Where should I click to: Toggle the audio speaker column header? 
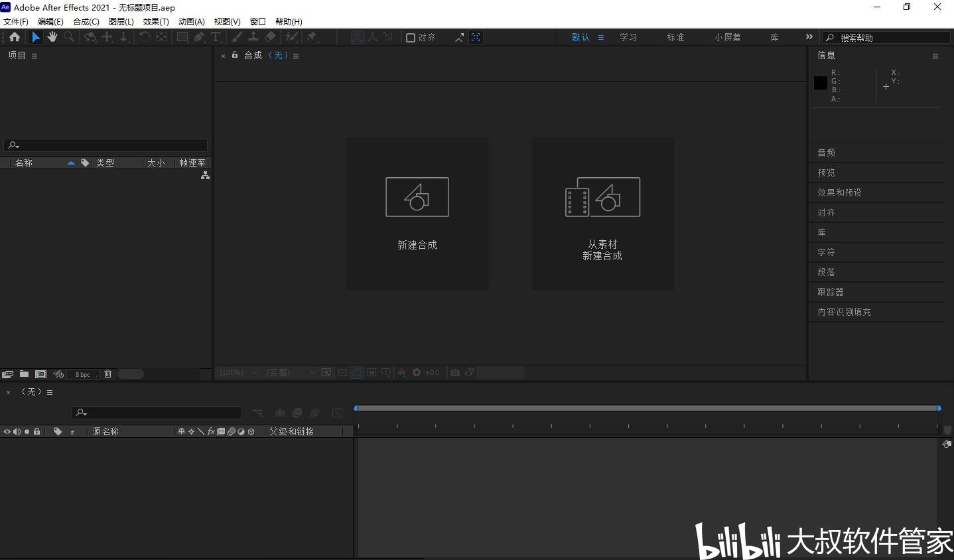pos(17,431)
